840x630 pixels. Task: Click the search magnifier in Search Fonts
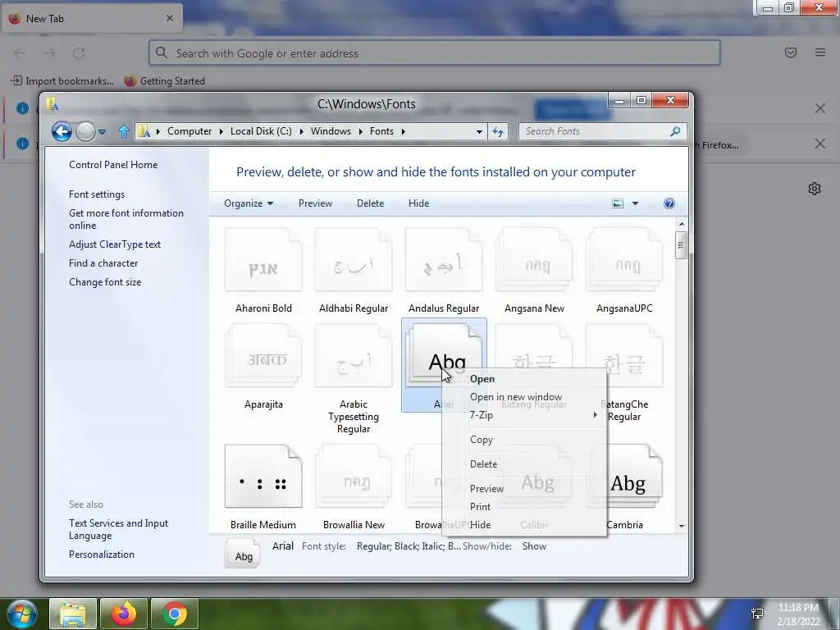(675, 131)
